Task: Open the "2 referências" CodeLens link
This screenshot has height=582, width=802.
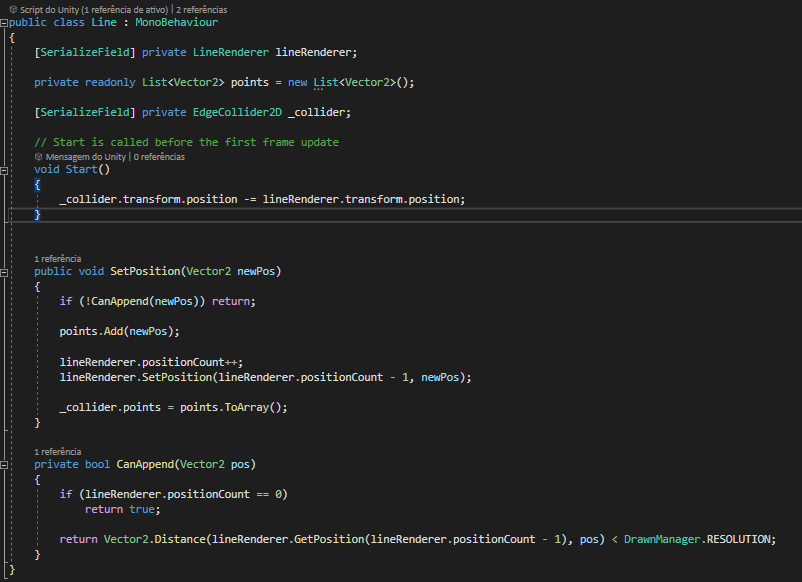Action: click(202, 8)
